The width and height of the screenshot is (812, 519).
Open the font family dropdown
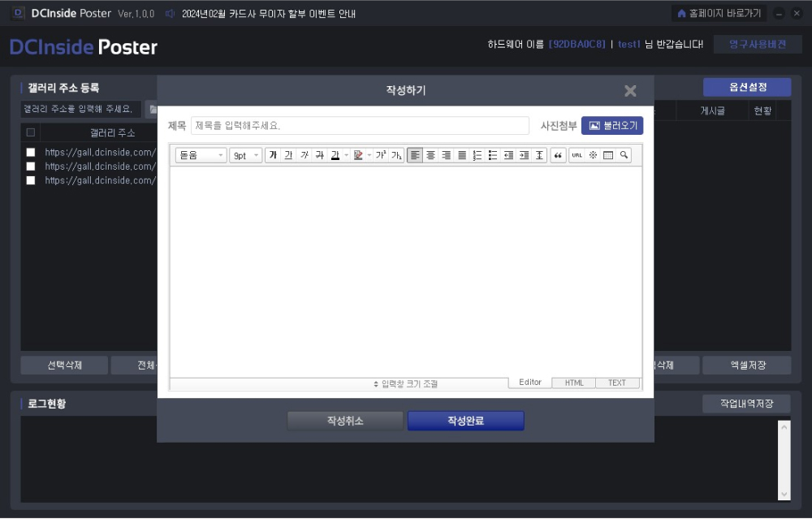(x=201, y=155)
